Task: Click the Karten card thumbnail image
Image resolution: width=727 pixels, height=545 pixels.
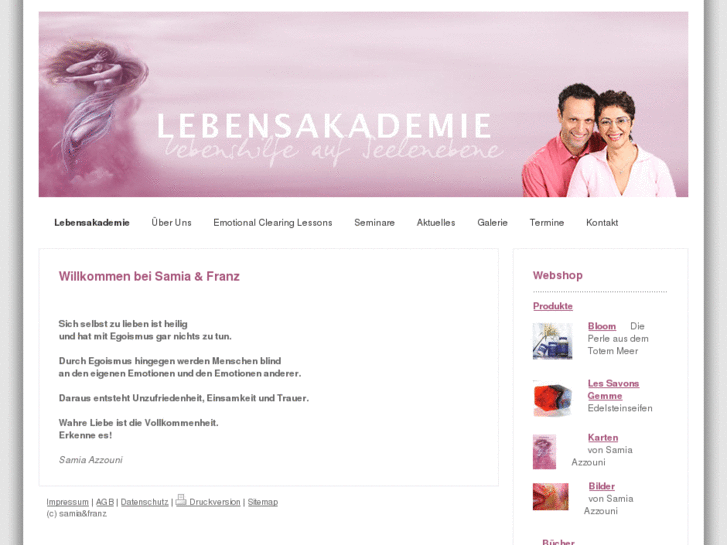Action: [544, 452]
